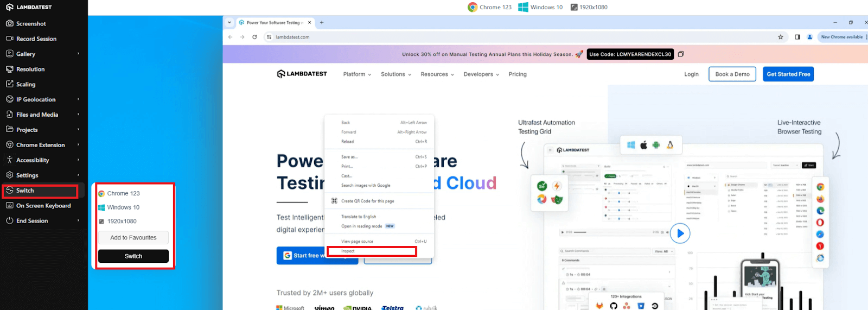Screen dimensions: 868x310
Task: Click the Add to Favourites button
Action: click(x=133, y=238)
